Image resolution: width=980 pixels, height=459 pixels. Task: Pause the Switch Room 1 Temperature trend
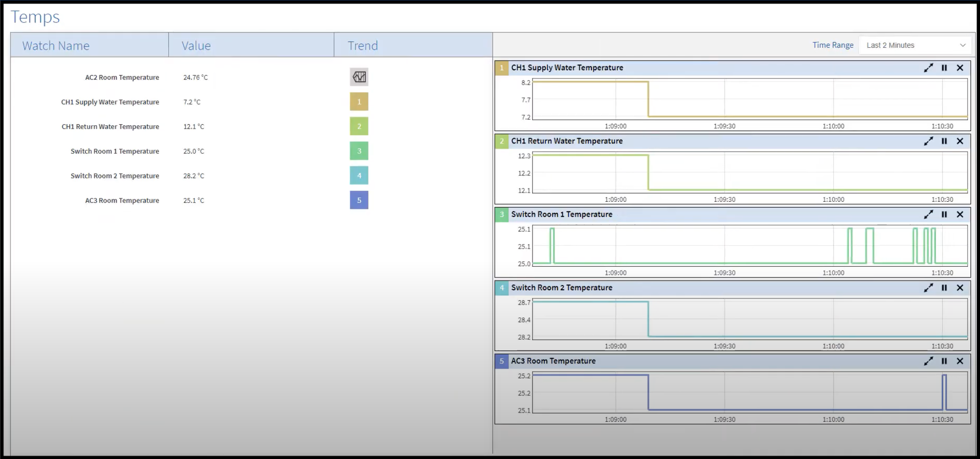coord(944,214)
